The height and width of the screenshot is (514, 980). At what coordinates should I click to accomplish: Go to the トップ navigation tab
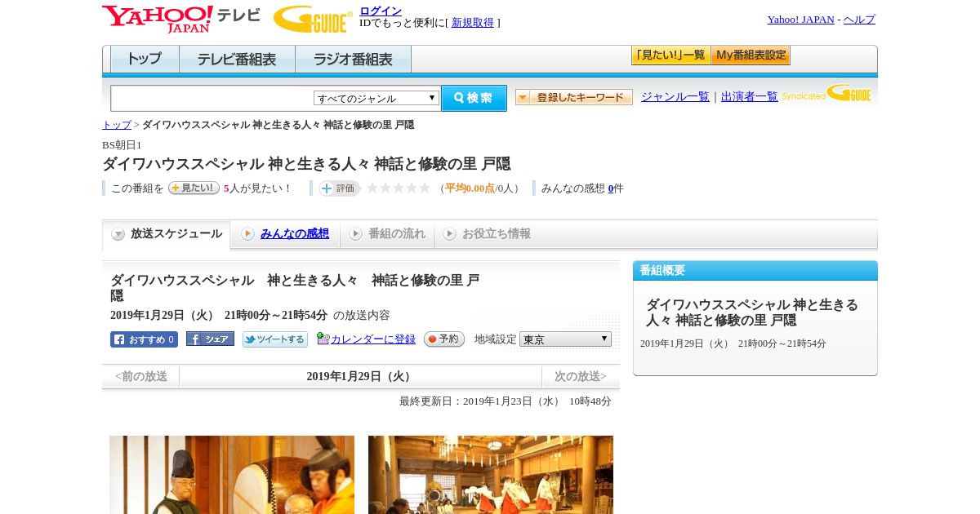(145, 60)
